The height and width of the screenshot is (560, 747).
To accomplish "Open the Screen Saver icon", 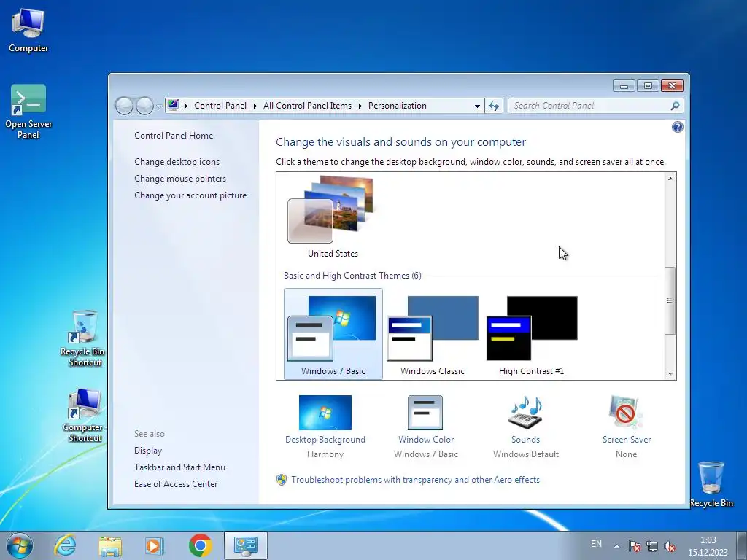I will coord(626,413).
